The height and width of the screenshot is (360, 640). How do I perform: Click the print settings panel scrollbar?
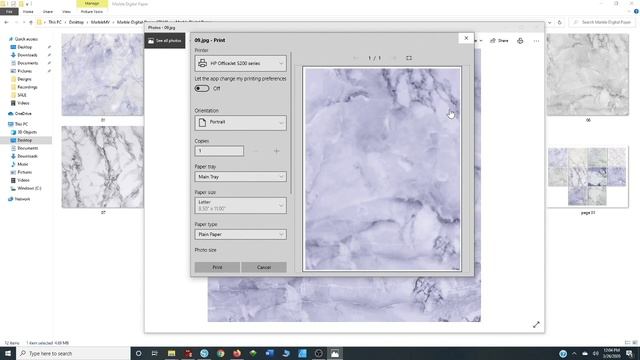point(291,123)
